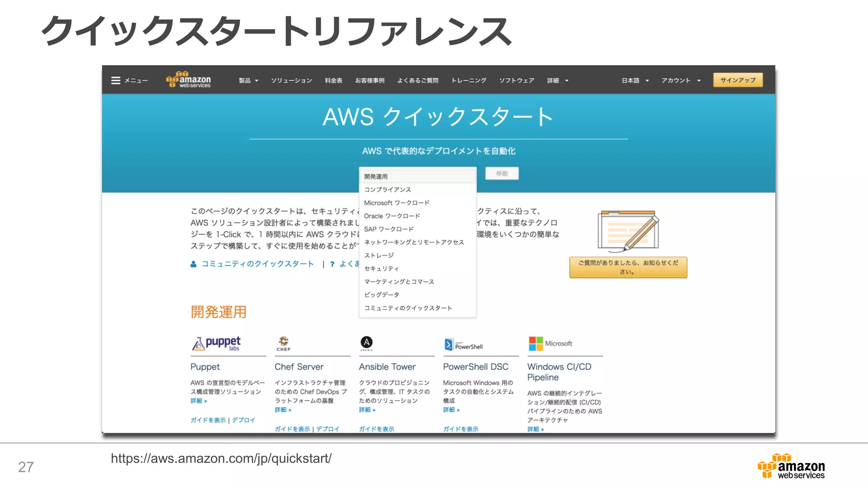The height and width of the screenshot is (488, 868).
Task: Click 詳細 link under Chef Server
Action: tap(283, 410)
